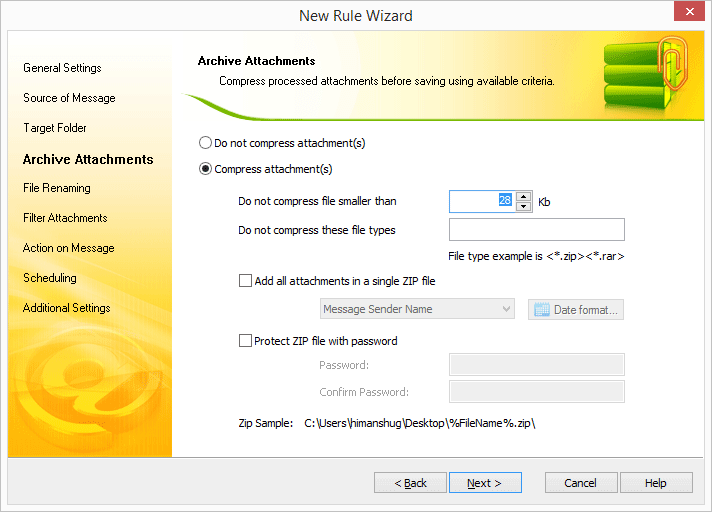
Task: Toggle Protect ZIP file with password
Action: pos(246,341)
